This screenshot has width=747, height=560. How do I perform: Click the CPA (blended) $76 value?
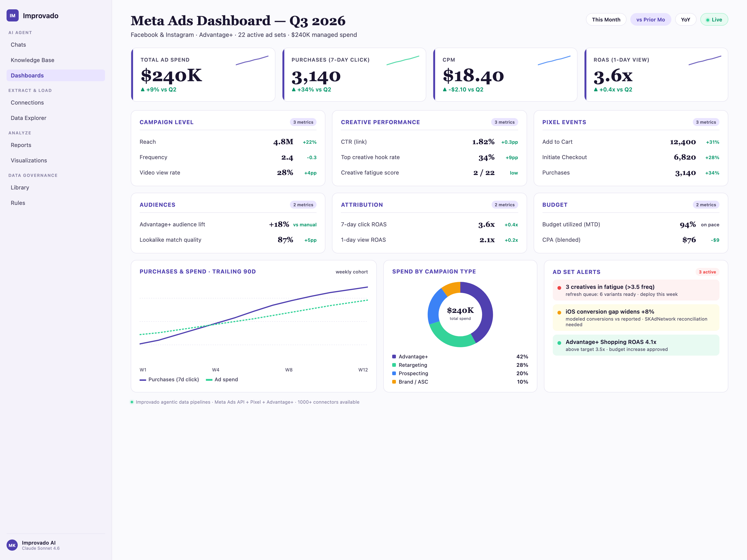click(689, 240)
